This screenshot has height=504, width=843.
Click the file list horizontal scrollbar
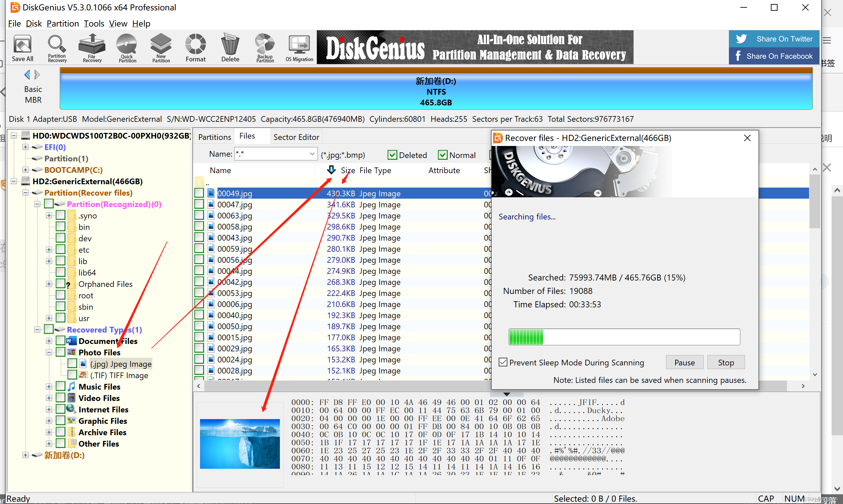495,386
